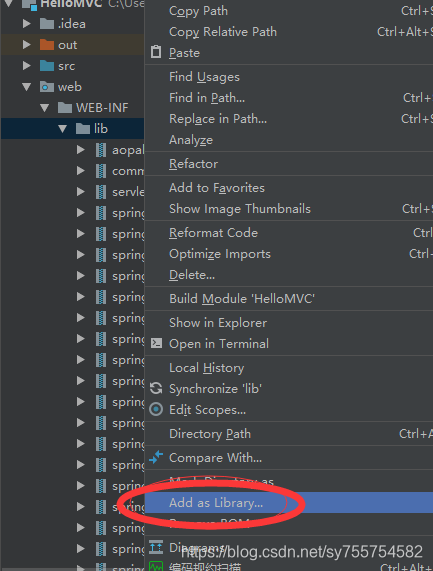Screen dimensions: 433x571
Task: Click the servle jar archive icon
Action: tap(101, 192)
